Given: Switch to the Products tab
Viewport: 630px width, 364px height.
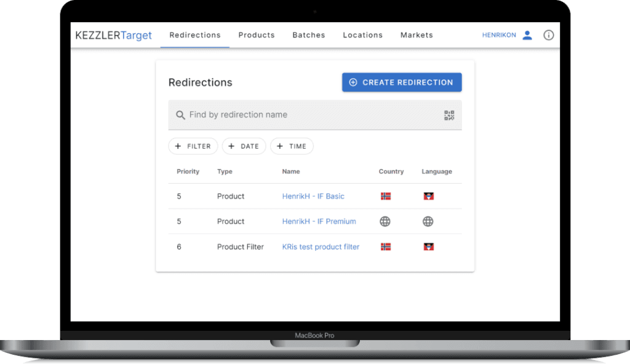Looking at the screenshot, I should (x=257, y=35).
